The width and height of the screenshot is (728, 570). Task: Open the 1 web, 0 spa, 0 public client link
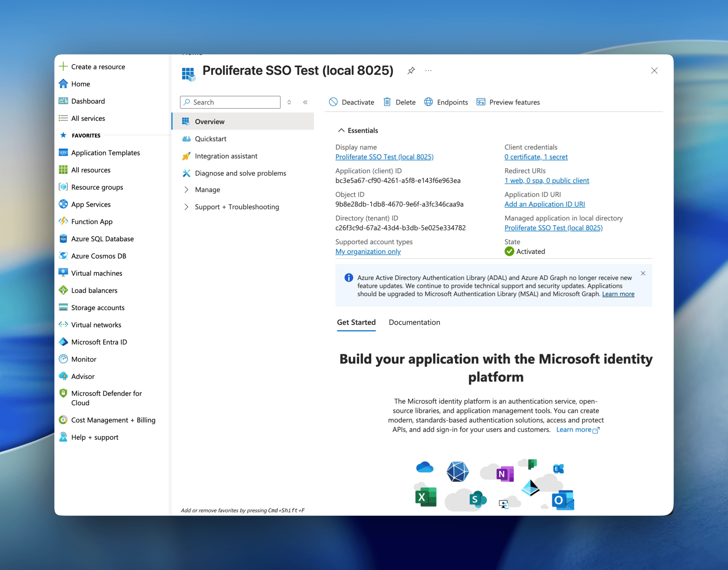click(547, 180)
